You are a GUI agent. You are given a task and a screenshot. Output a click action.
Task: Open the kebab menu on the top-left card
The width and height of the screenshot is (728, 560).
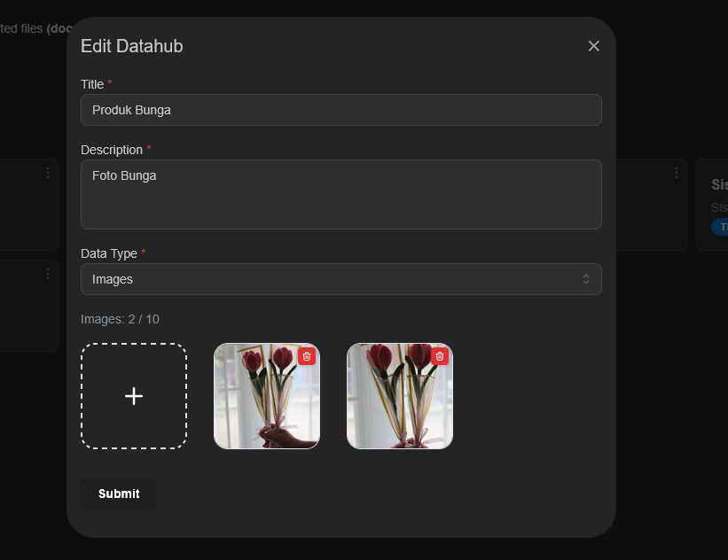pyautogui.click(x=48, y=173)
